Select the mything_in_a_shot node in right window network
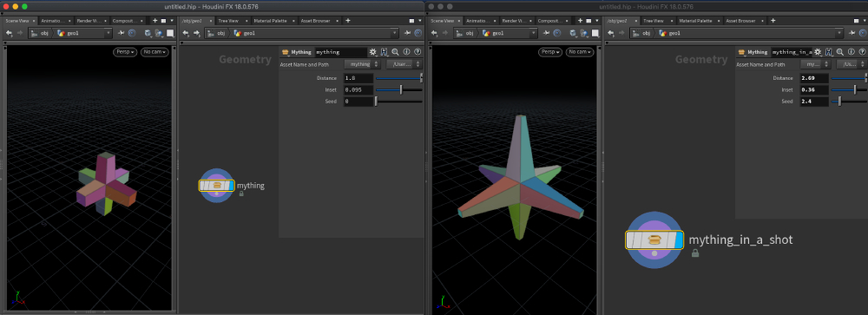This screenshot has width=868, height=315. click(654, 240)
